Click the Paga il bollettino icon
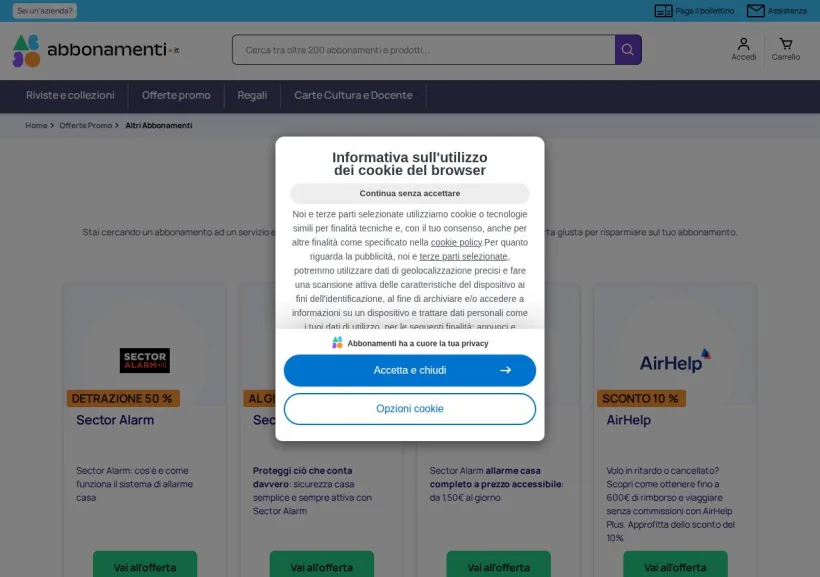Screen dimensions: 820x577 click(x=664, y=10)
